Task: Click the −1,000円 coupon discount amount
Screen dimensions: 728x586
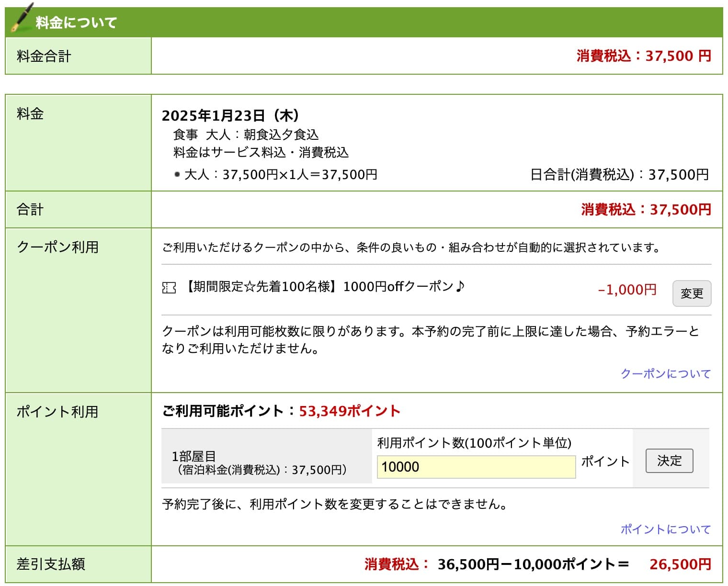Action: pos(627,290)
